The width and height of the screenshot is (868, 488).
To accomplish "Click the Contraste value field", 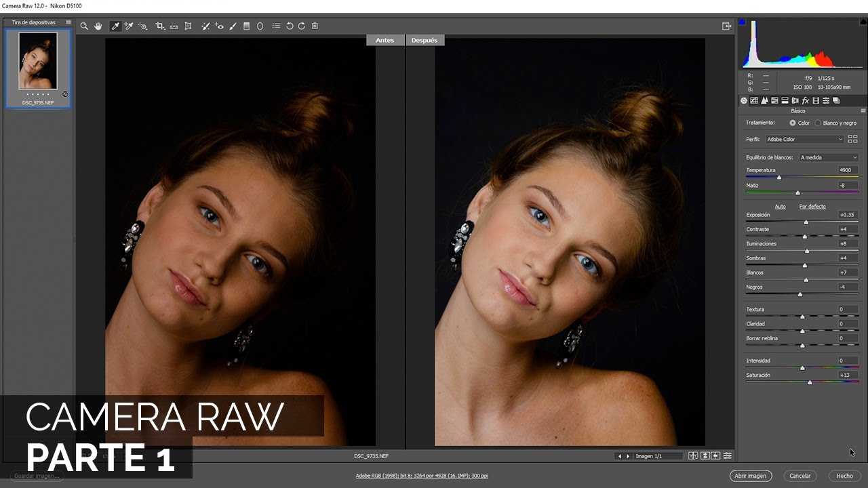I will 847,229.
